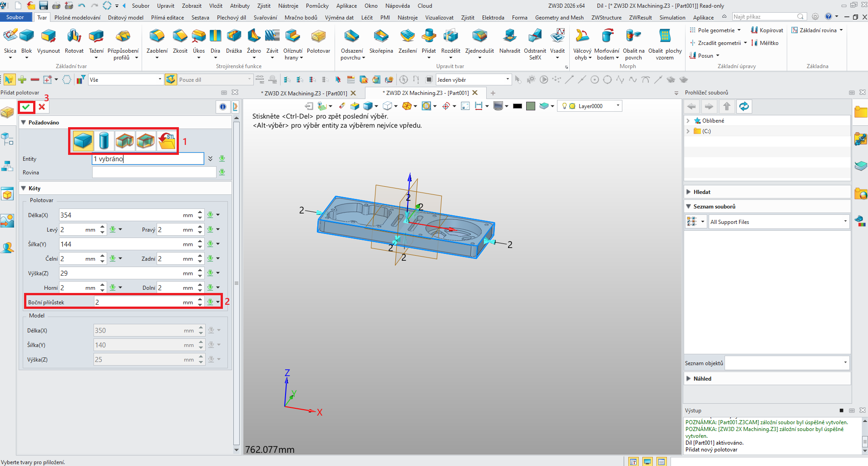Choose the Skořepina shell tool
The image size is (868, 466).
pyautogui.click(x=381, y=41)
